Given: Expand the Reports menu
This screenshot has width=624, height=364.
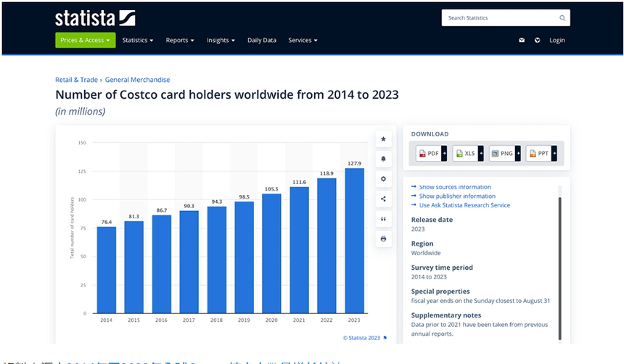Looking at the screenshot, I should coord(180,40).
